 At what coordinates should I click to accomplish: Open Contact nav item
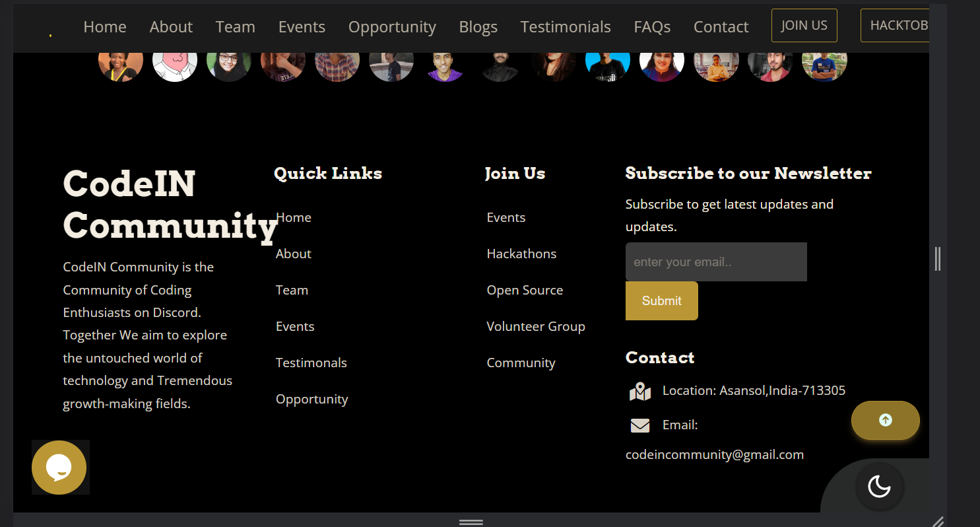(x=721, y=26)
